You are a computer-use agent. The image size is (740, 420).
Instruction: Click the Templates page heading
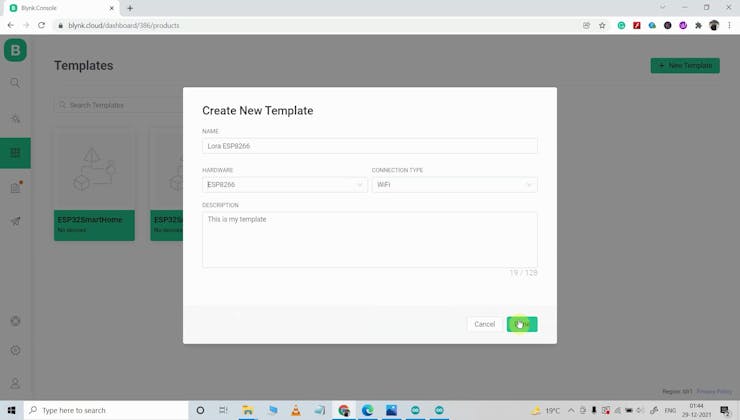click(x=84, y=66)
